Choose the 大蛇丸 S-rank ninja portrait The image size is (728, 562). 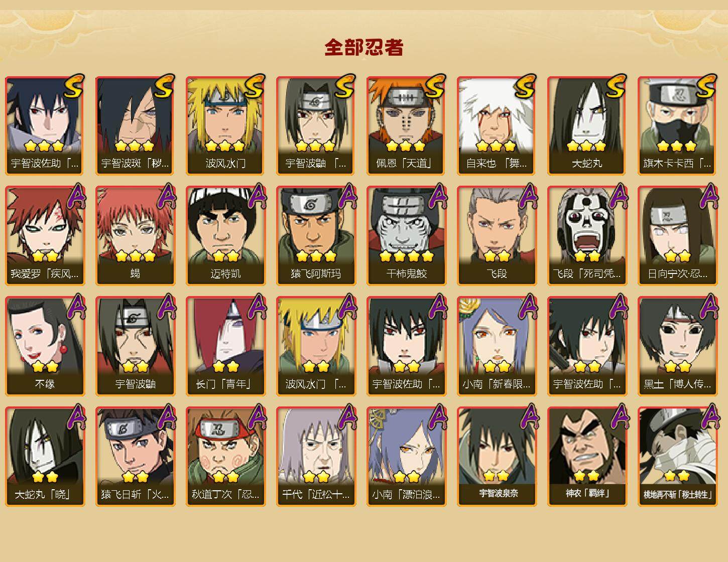click(587, 125)
